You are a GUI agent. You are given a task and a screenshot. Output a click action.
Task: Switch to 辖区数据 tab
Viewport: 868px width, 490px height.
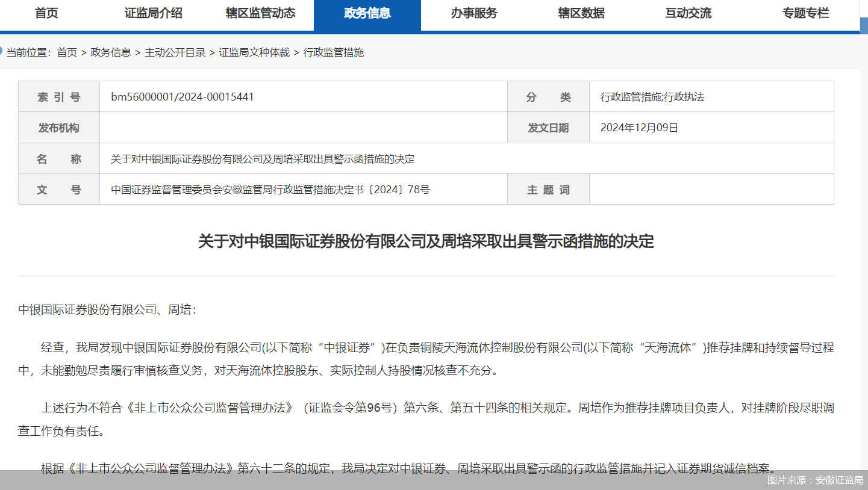[581, 13]
